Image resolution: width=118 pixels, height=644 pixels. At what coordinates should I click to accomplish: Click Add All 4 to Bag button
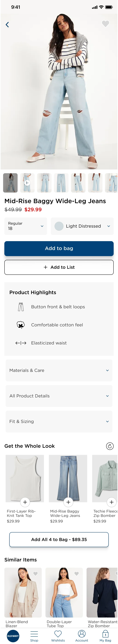pyautogui.click(x=59, y=539)
